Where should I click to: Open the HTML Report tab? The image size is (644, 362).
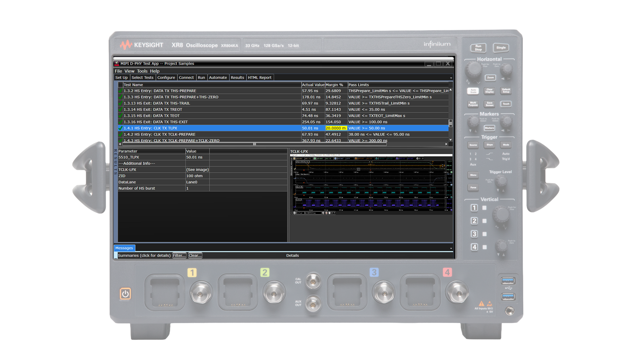pos(260,78)
